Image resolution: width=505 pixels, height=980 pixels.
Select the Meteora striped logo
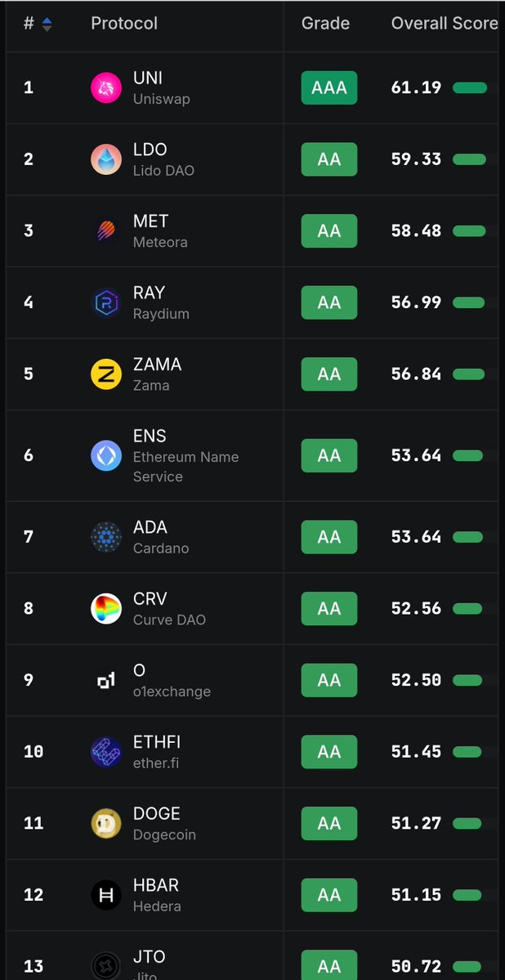click(106, 230)
